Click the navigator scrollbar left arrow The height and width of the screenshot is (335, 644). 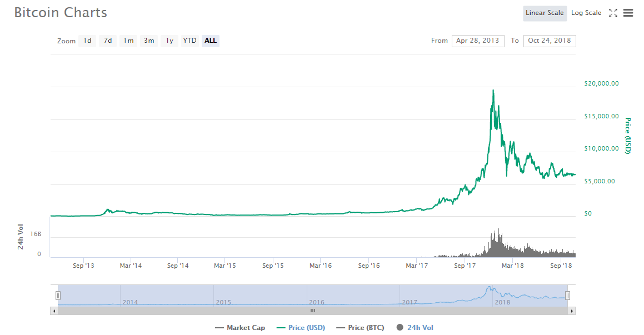[x=54, y=311]
